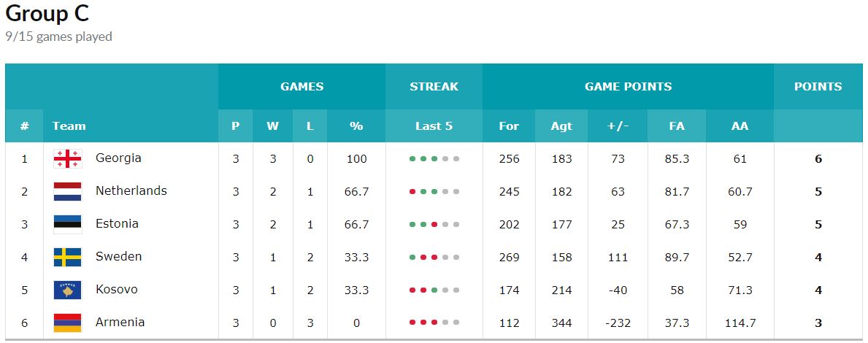Open the Netherlands team link

[x=131, y=191]
